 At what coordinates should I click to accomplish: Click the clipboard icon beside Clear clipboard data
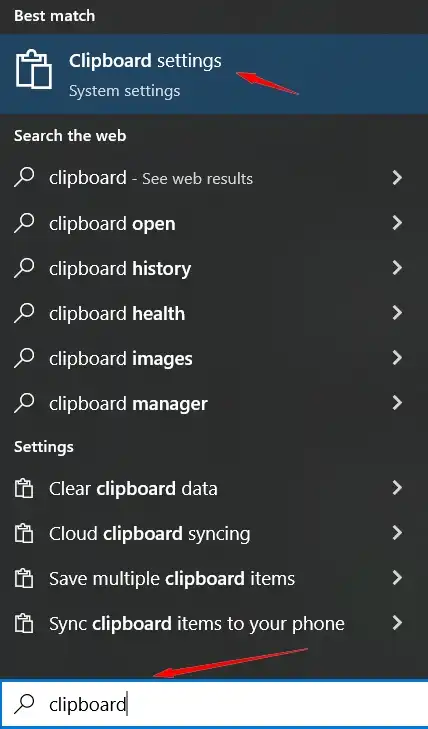point(24,489)
